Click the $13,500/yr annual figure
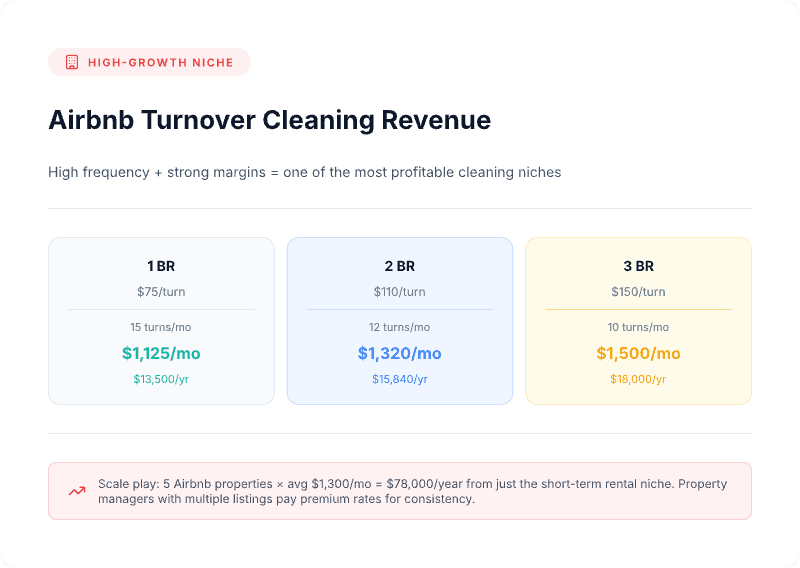Image resolution: width=800 pixels, height=568 pixels. [x=161, y=379]
